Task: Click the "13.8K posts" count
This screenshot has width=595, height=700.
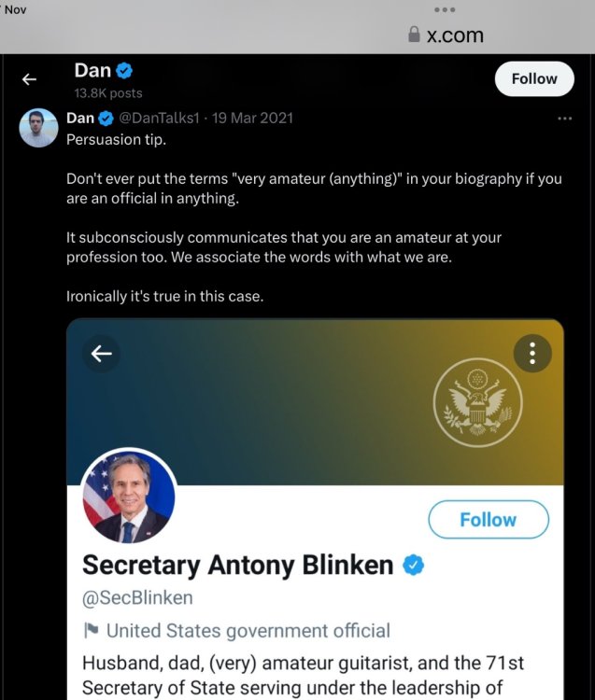Action: pyautogui.click(x=108, y=92)
